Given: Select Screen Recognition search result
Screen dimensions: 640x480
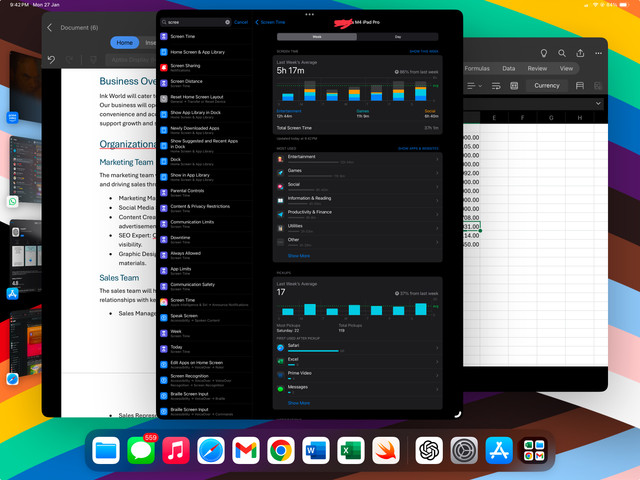Looking at the screenshot, I should (x=205, y=380).
